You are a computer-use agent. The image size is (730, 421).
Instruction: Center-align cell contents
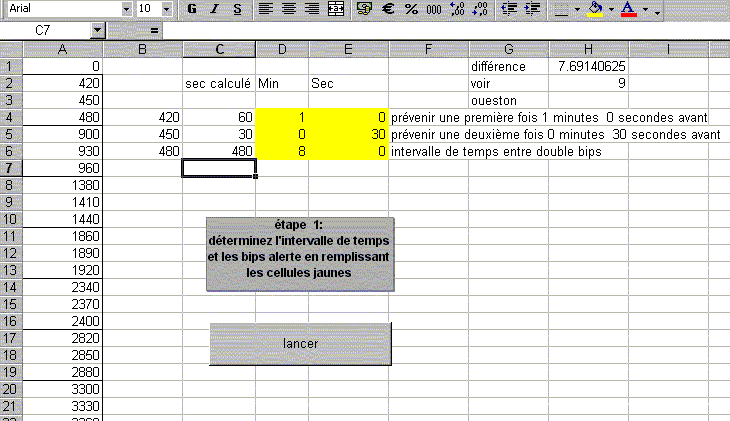[x=289, y=8]
